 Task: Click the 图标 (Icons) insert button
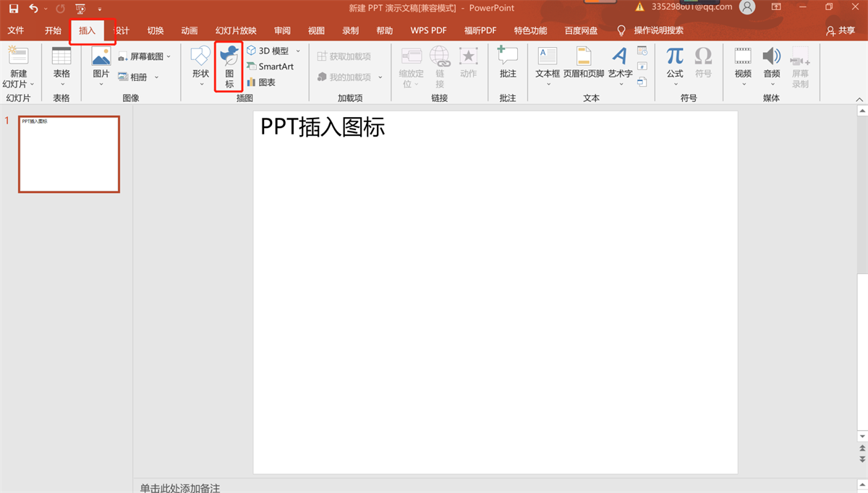(x=229, y=67)
